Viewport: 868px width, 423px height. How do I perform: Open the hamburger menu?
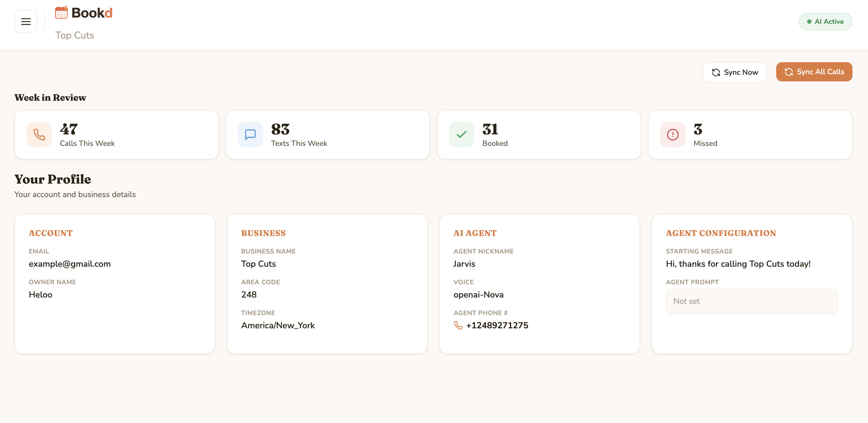coord(26,22)
